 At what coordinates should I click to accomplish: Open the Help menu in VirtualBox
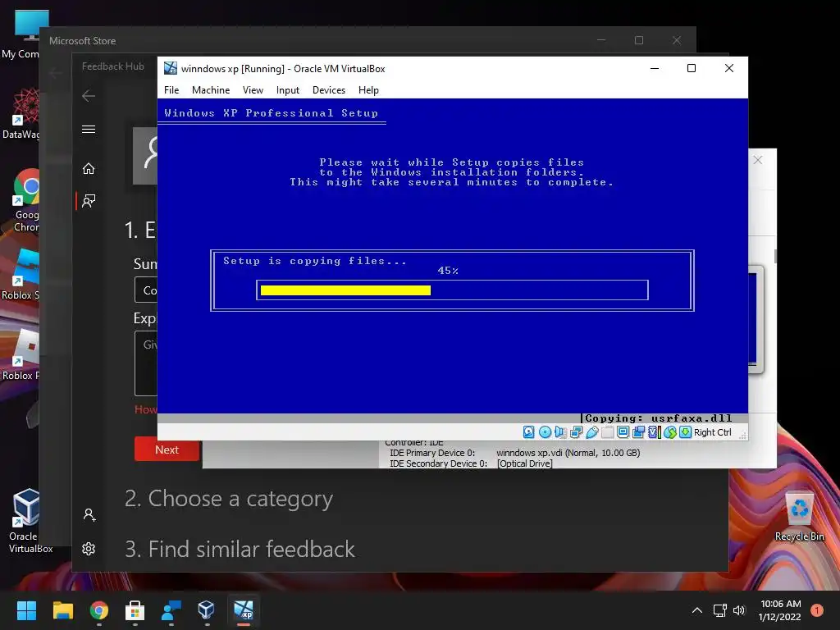tap(368, 90)
